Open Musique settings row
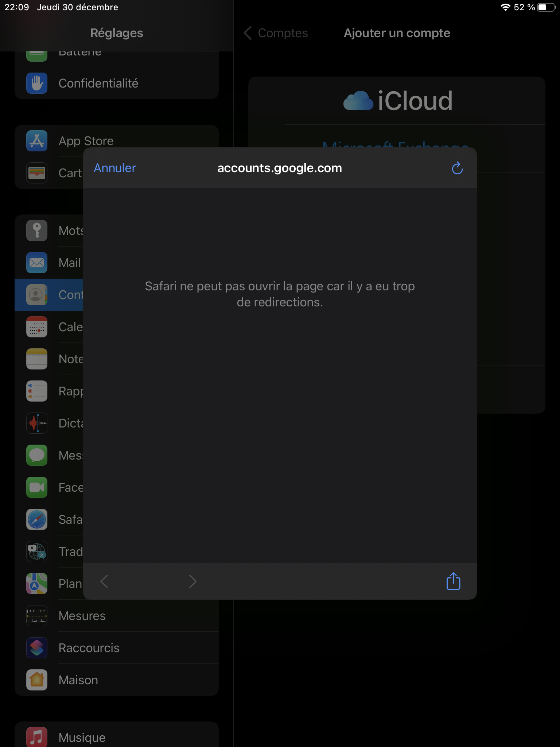The image size is (560, 747). tap(117, 734)
